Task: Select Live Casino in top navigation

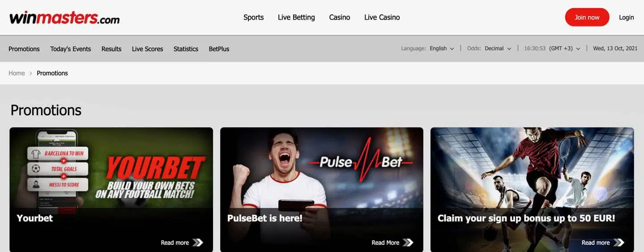Action: (x=382, y=17)
